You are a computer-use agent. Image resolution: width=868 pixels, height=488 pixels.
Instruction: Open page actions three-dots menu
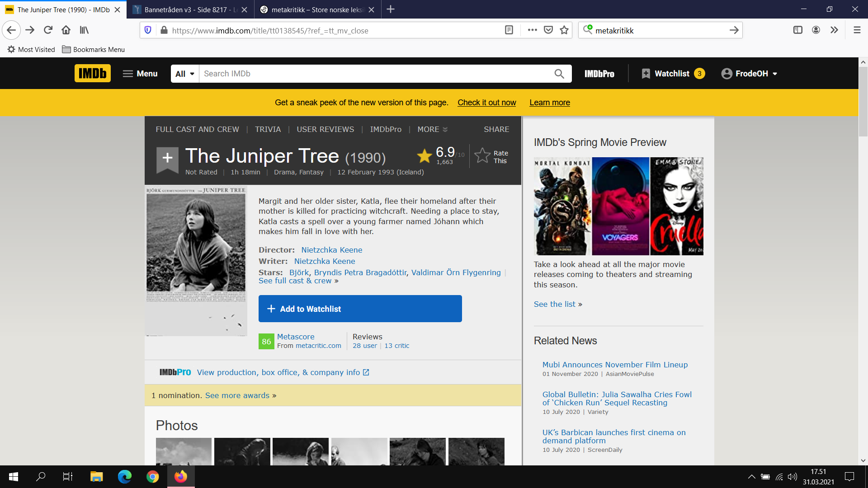532,30
